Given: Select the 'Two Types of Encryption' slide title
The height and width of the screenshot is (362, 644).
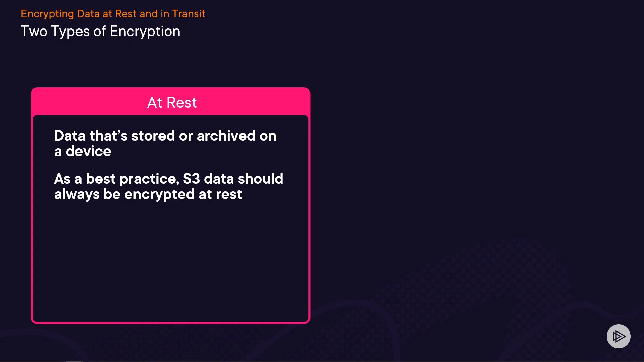Looking at the screenshot, I should coord(100,32).
